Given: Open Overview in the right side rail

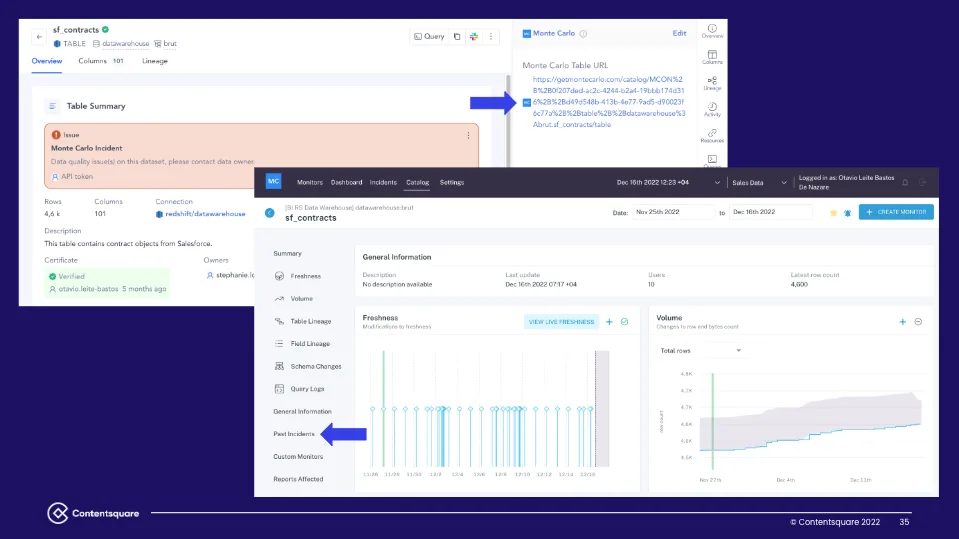Looking at the screenshot, I should [x=713, y=32].
